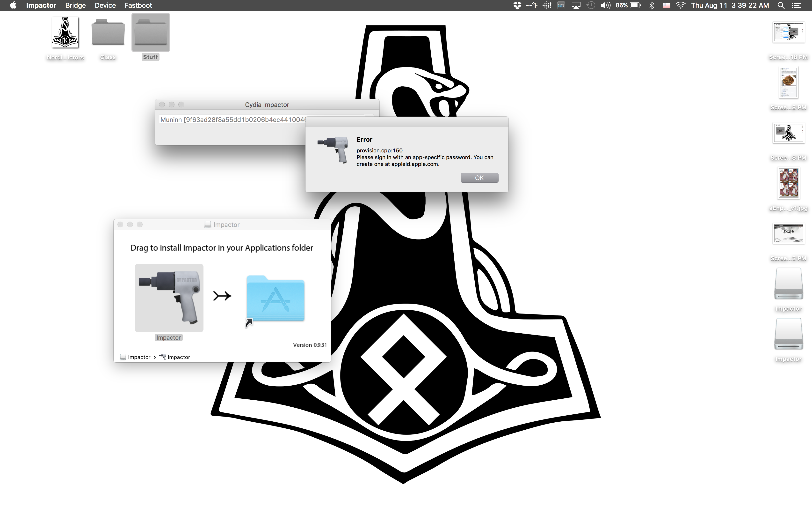Open the Device menu
This screenshot has width=812, height=508.
105,5
